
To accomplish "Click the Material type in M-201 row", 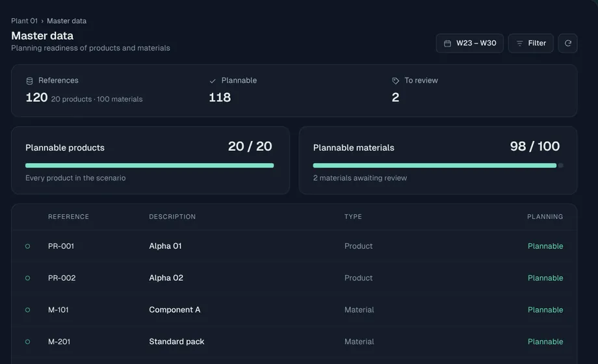I will pyautogui.click(x=359, y=341).
